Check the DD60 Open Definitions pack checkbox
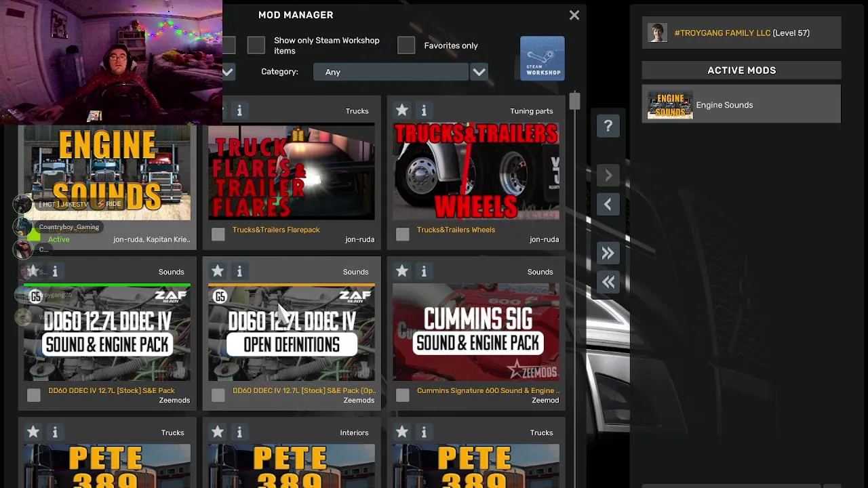This screenshot has width=868, height=488. point(218,395)
